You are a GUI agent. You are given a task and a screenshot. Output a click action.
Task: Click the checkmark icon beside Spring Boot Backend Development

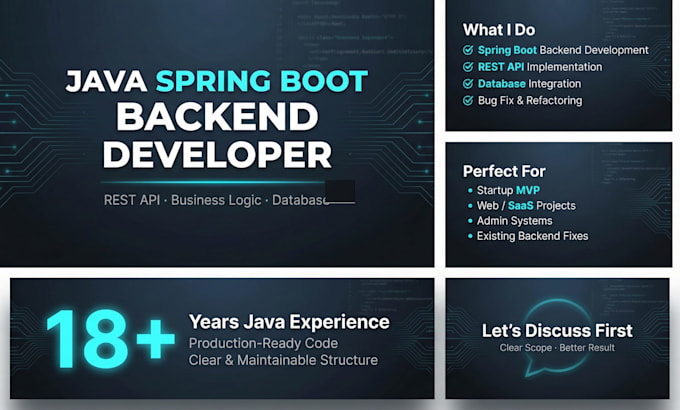(x=468, y=50)
